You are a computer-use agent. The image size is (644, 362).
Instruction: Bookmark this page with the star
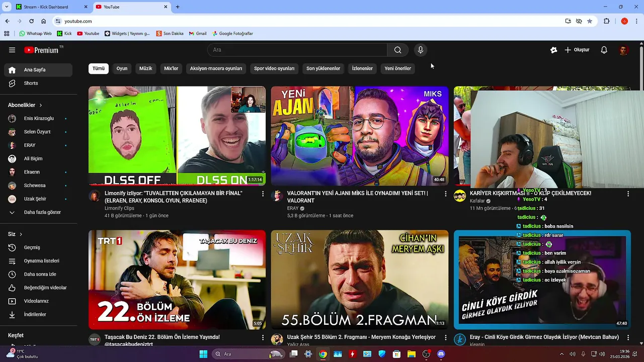point(590,21)
